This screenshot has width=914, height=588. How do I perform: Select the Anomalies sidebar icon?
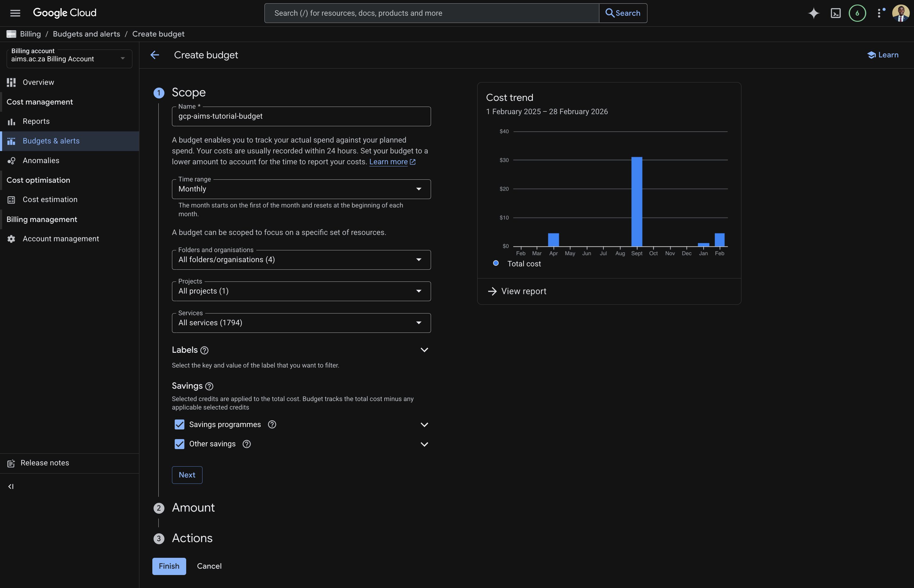click(x=11, y=160)
